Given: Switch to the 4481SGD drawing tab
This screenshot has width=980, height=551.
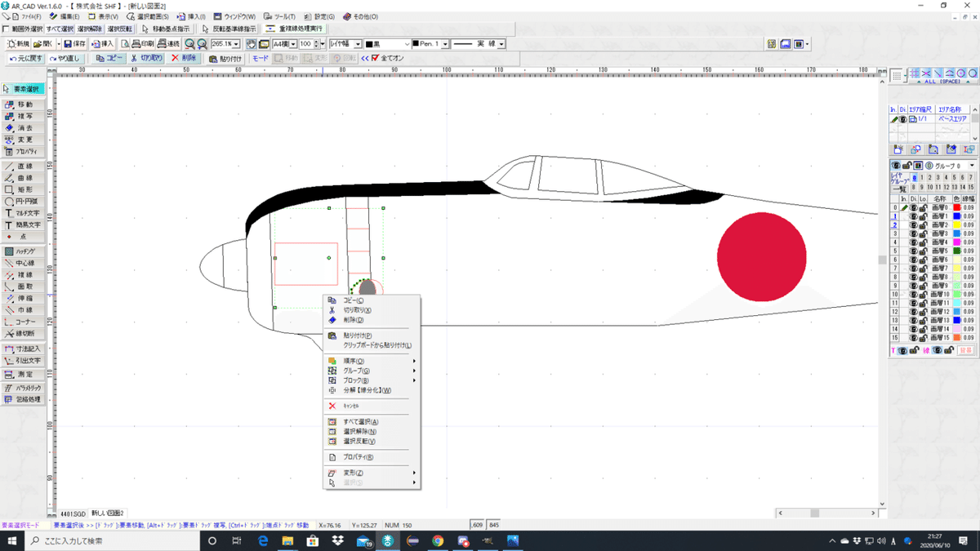Looking at the screenshot, I should [72, 513].
